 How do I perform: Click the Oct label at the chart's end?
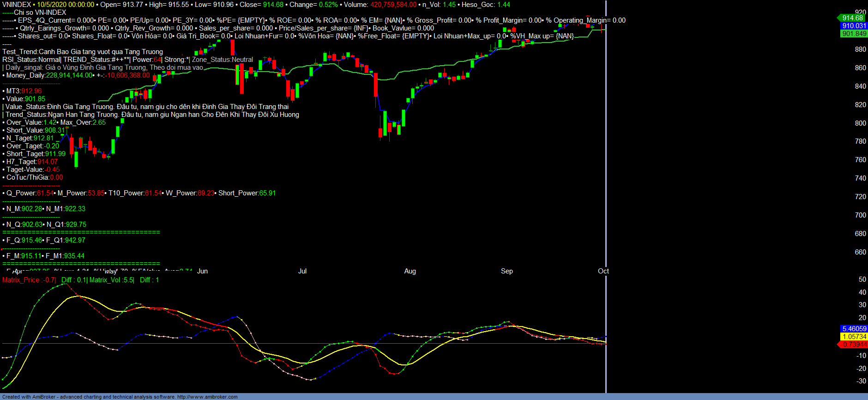(603, 271)
